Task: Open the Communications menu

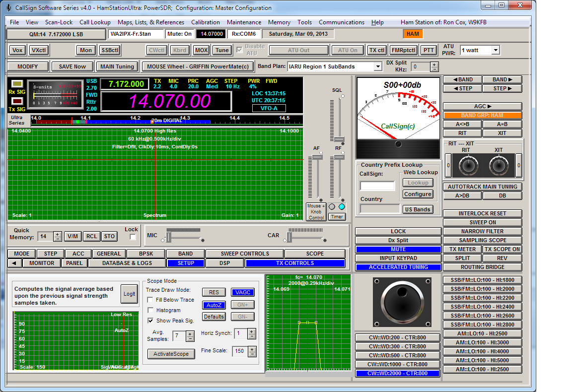Action: pyautogui.click(x=342, y=22)
